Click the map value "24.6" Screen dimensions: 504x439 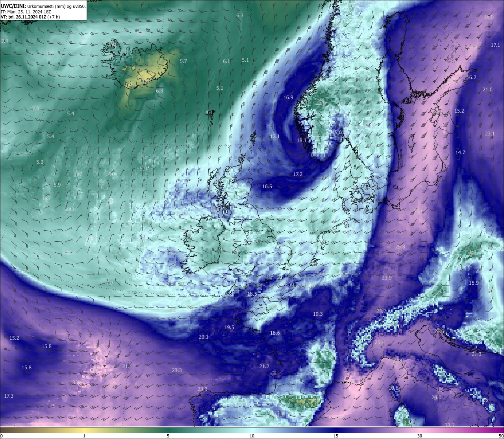pyautogui.click(x=439, y=332)
